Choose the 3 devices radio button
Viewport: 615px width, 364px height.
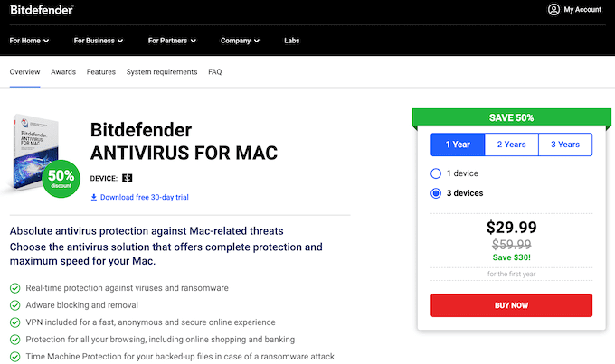pyautogui.click(x=436, y=193)
